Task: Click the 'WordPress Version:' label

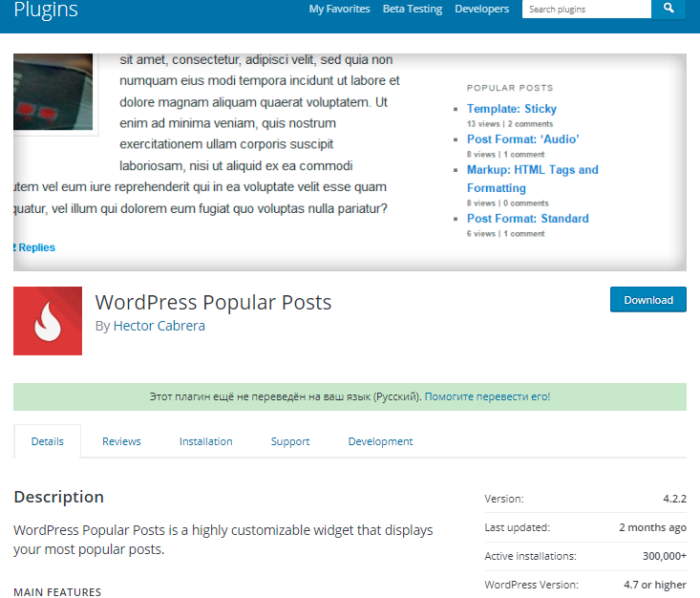Action: (531, 585)
